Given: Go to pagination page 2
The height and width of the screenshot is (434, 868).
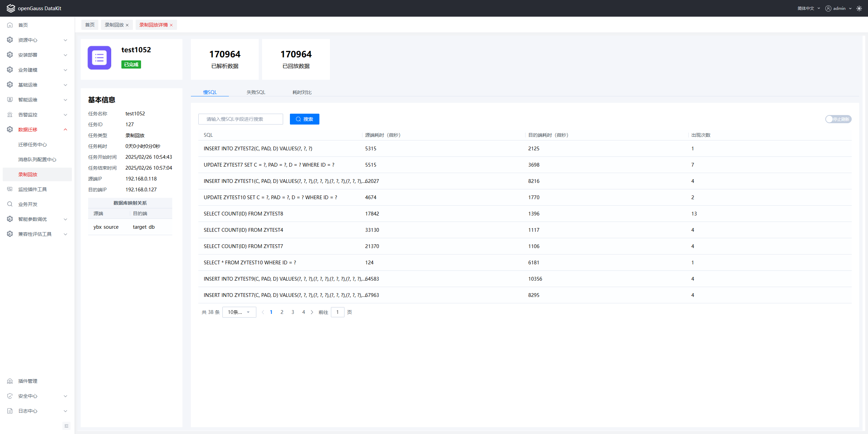Looking at the screenshot, I should pyautogui.click(x=282, y=312).
